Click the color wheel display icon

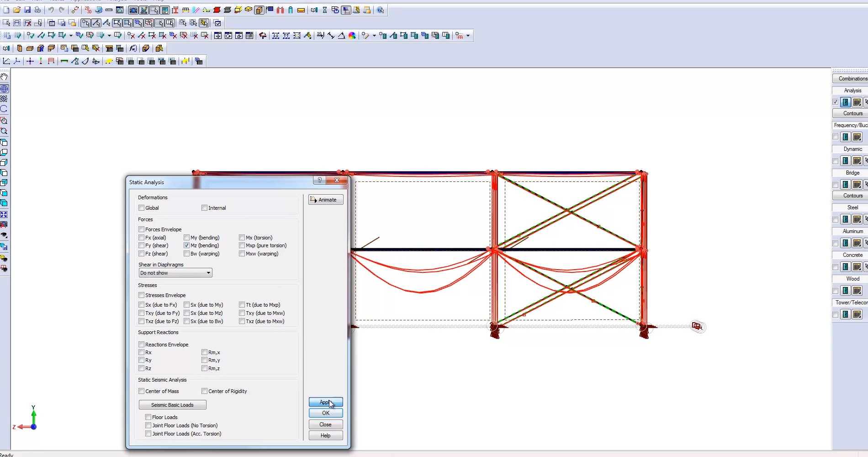tap(352, 36)
